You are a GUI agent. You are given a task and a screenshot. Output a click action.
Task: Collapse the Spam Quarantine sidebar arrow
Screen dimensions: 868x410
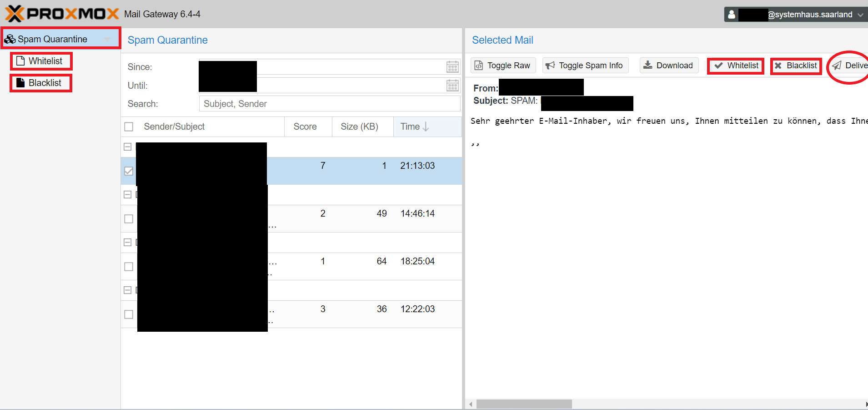tap(107, 39)
